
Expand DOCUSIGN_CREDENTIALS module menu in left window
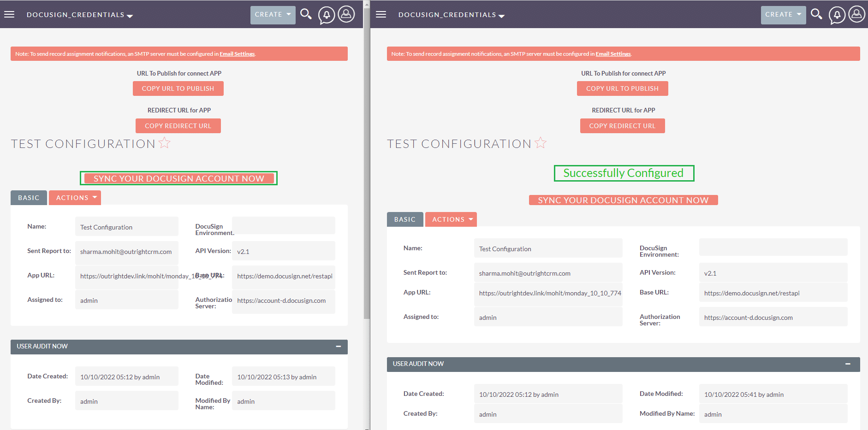click(x=80, y=15)
